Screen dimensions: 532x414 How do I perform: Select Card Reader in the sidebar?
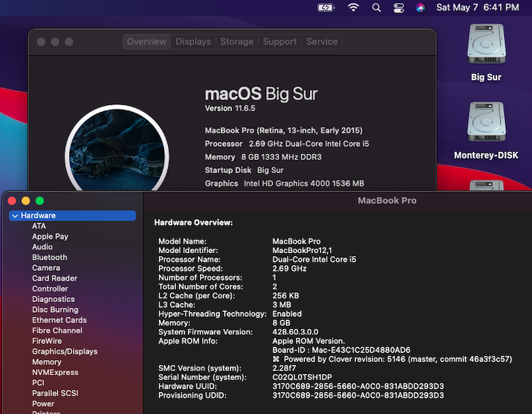coord(55,279)
